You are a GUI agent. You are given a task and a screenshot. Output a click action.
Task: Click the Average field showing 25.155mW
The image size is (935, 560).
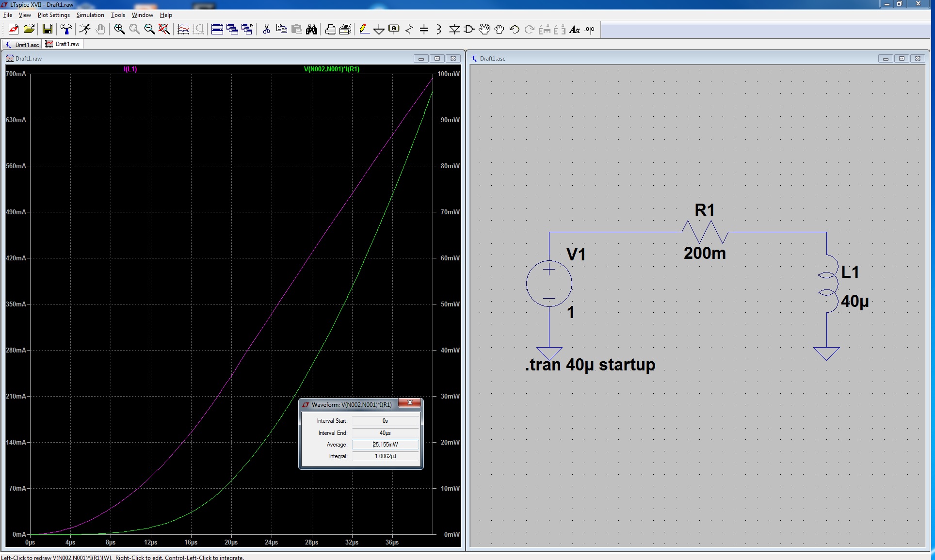[385, 445]
